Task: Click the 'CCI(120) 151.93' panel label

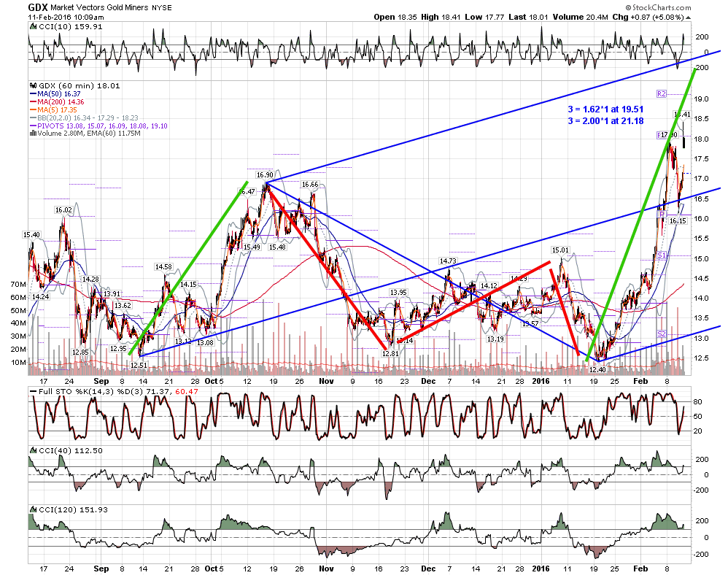Action: click(x=73, y=509)
